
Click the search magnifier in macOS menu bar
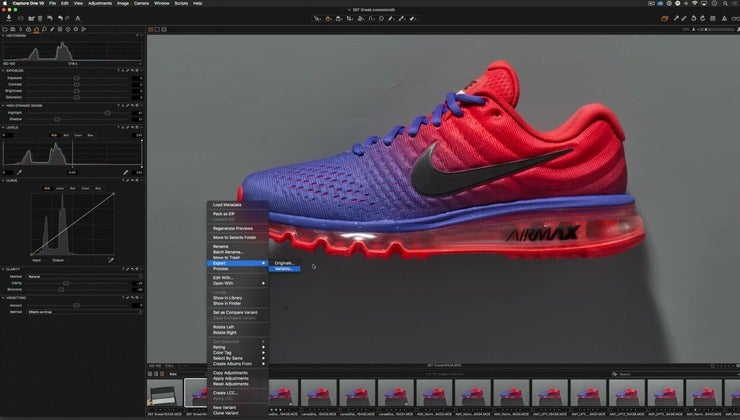725,3
